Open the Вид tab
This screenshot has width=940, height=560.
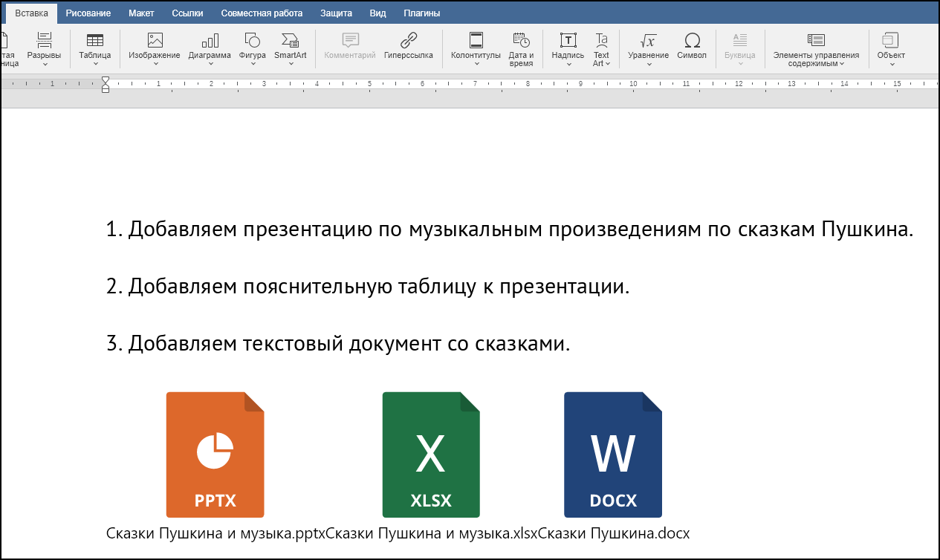(377, 13)
